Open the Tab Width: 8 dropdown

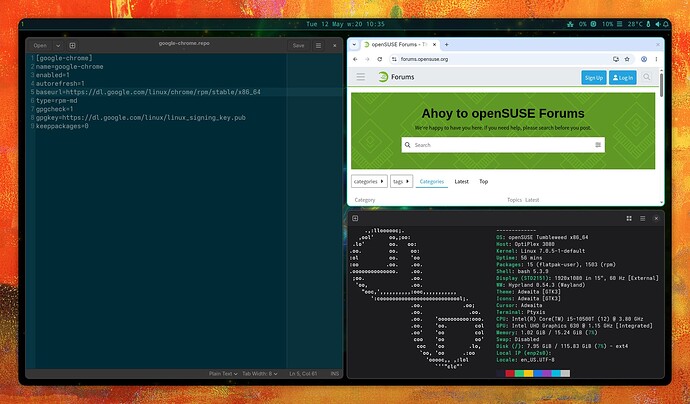click(x=260, y=374)
